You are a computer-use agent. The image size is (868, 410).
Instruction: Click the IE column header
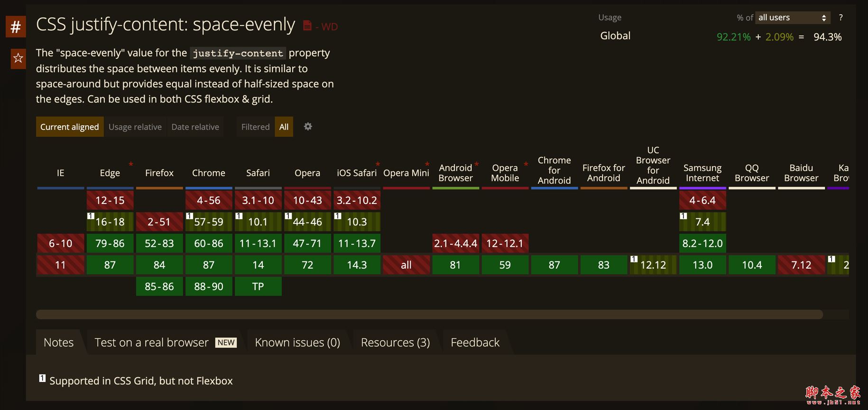coord(61,173)
